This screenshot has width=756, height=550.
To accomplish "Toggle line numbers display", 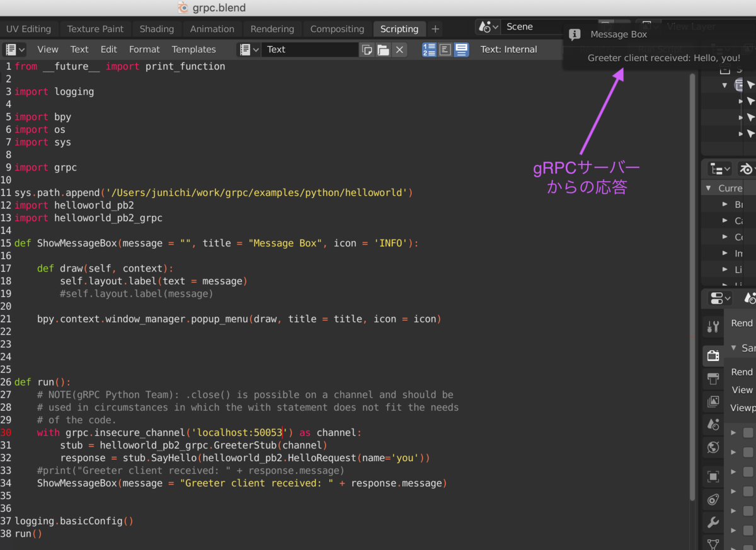I will 430,49.
